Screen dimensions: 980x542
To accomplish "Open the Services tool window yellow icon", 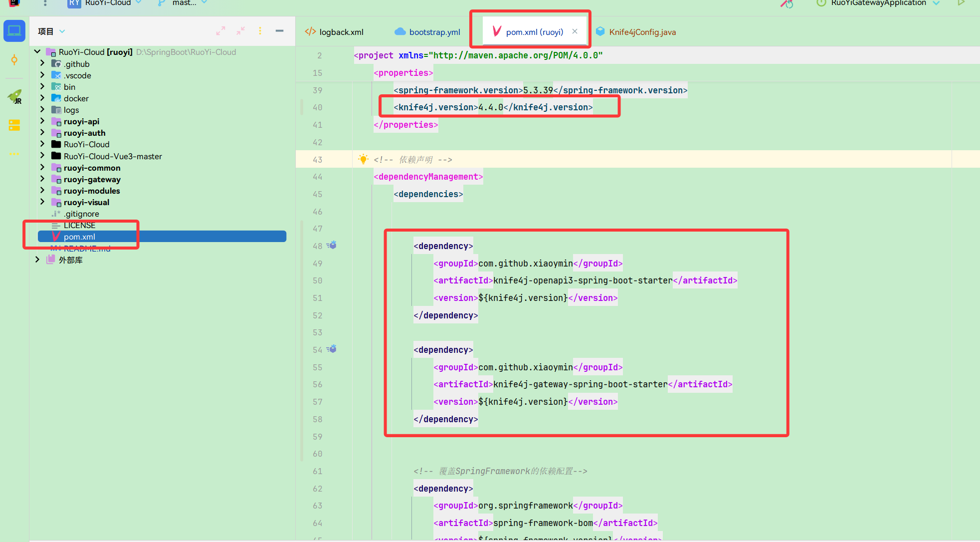I will (14, 125).
